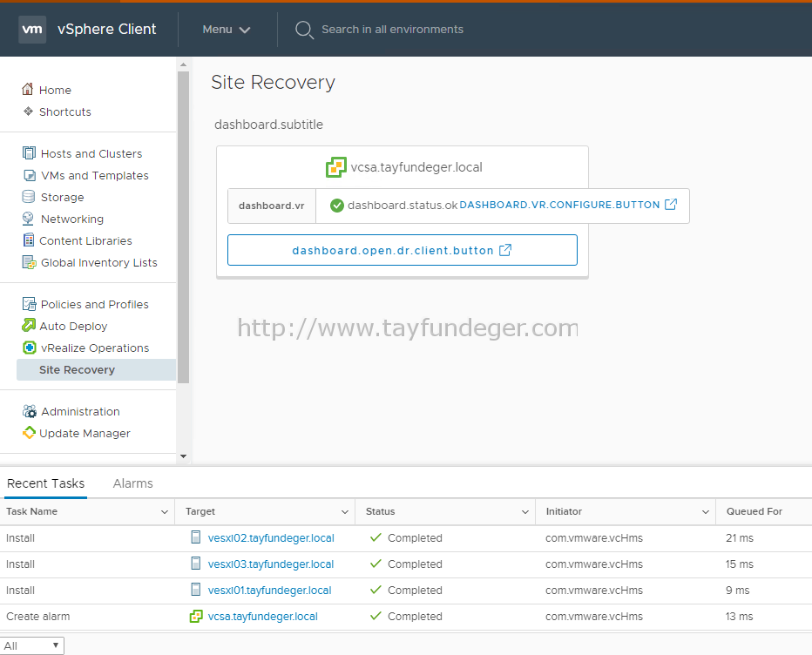Viewport: 812px width, 655px height.
Task: Click the search magnifier icon
Action: pyautogui.click(x=305, y=30)
